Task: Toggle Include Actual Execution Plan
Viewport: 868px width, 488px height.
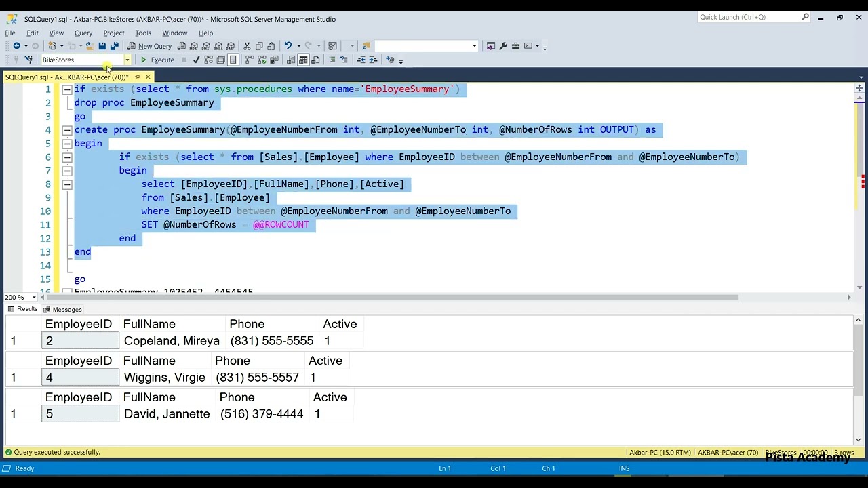Action: [x=249, y=60]
